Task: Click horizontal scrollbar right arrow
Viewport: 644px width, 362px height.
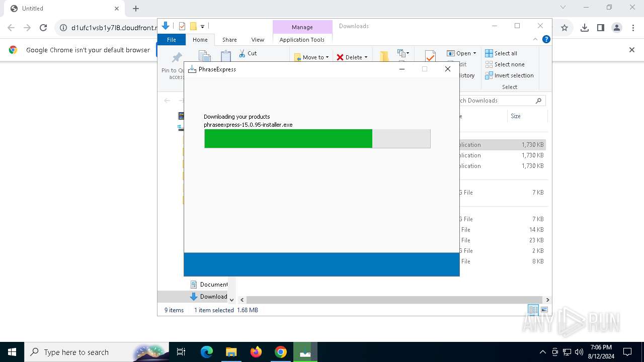Action: (548, 300)
